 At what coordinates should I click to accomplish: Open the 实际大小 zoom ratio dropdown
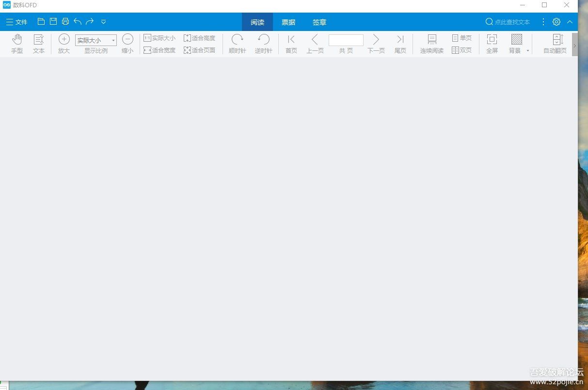tap(96, 40)
